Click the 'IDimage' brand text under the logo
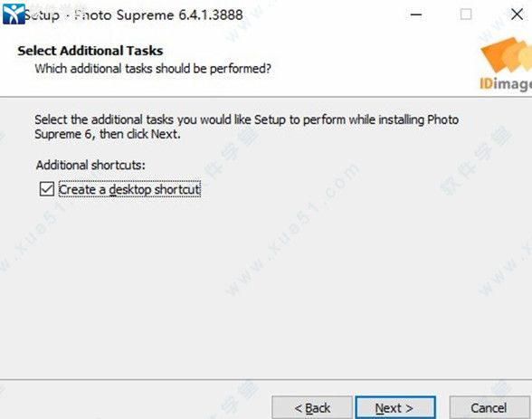Image resolution: width=532 pixels, height=419 pixels. [506, 83]
